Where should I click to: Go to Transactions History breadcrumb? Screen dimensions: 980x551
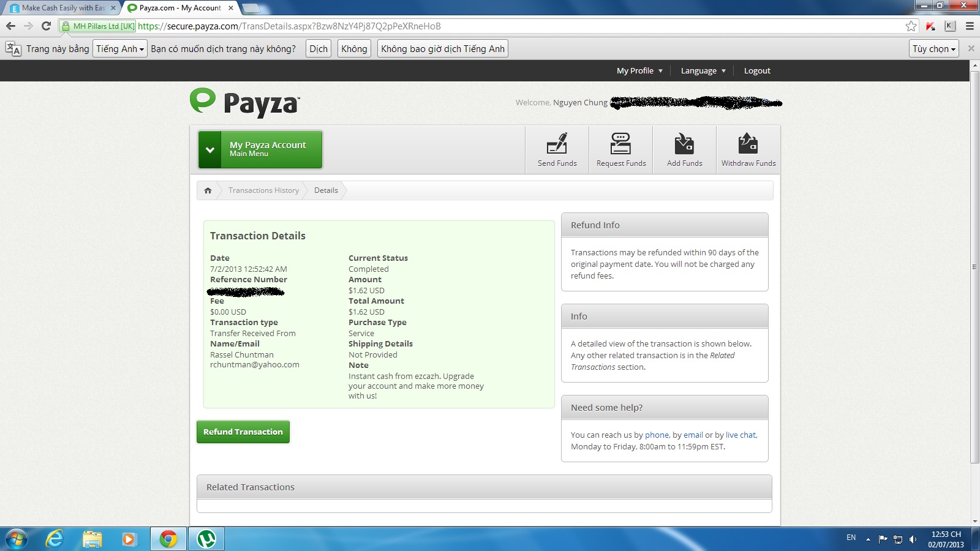click(x=263, y=190)
